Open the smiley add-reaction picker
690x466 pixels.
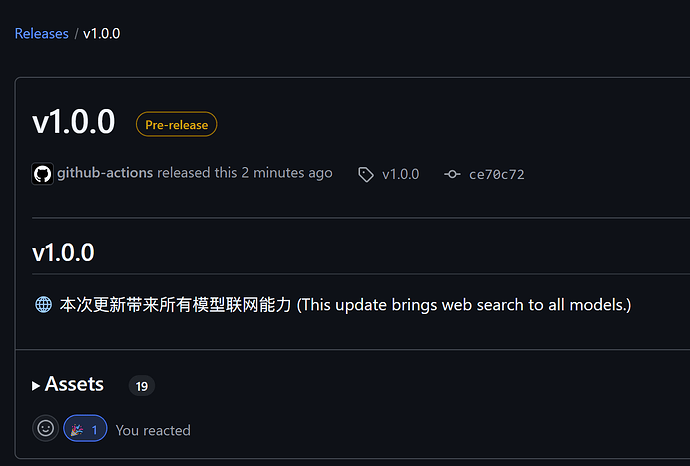pos(46,428)
